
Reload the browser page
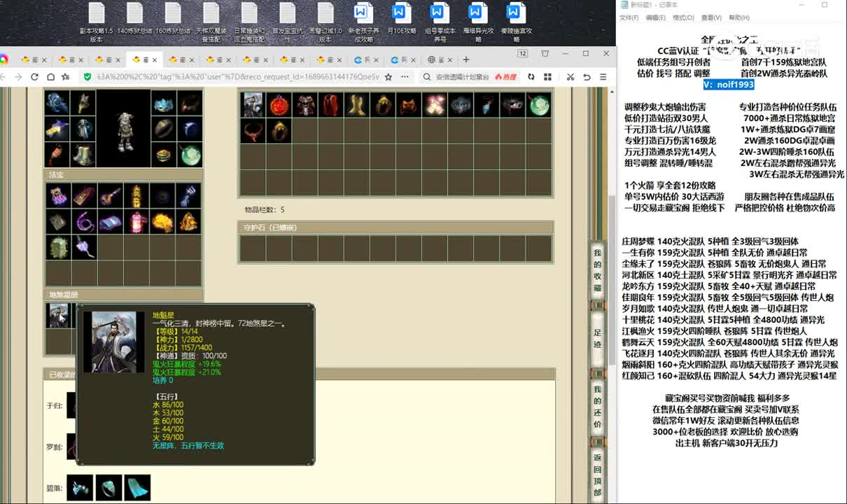34,76
